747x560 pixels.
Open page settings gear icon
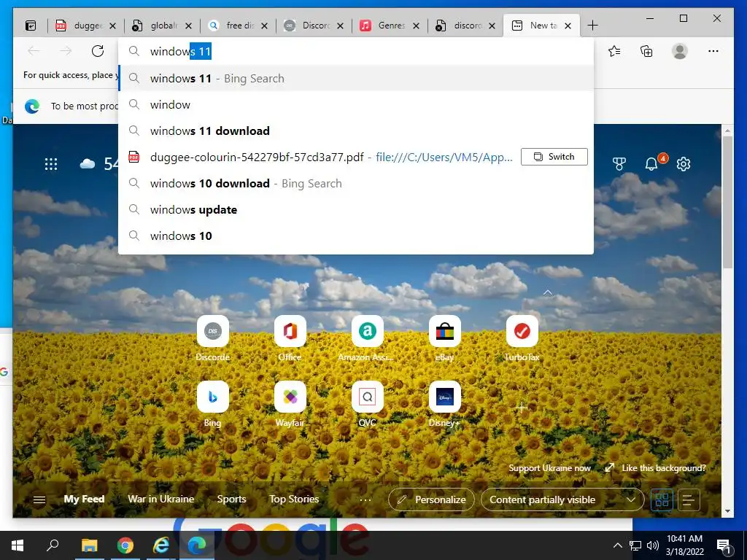coord(684,164)
